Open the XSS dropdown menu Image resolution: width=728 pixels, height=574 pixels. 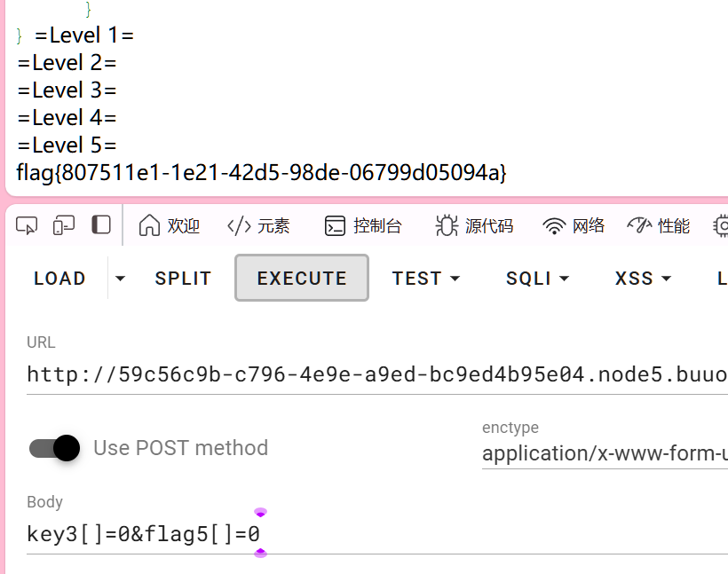(x=643, y=279)
